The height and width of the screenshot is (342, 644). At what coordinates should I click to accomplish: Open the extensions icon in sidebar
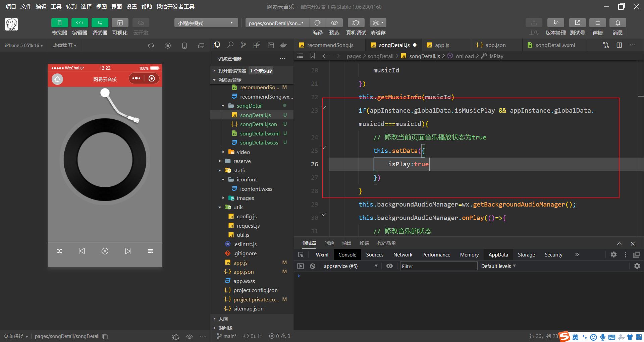pos(257,45)
